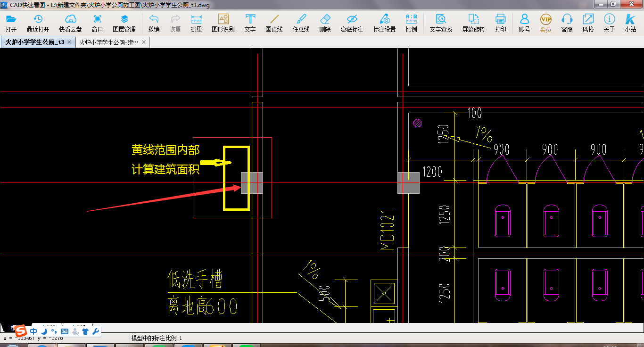Click the 模型中的标注比例:1 status text
Image resolution: width=644 pixels, height=347 pixels.
(157, 338)
